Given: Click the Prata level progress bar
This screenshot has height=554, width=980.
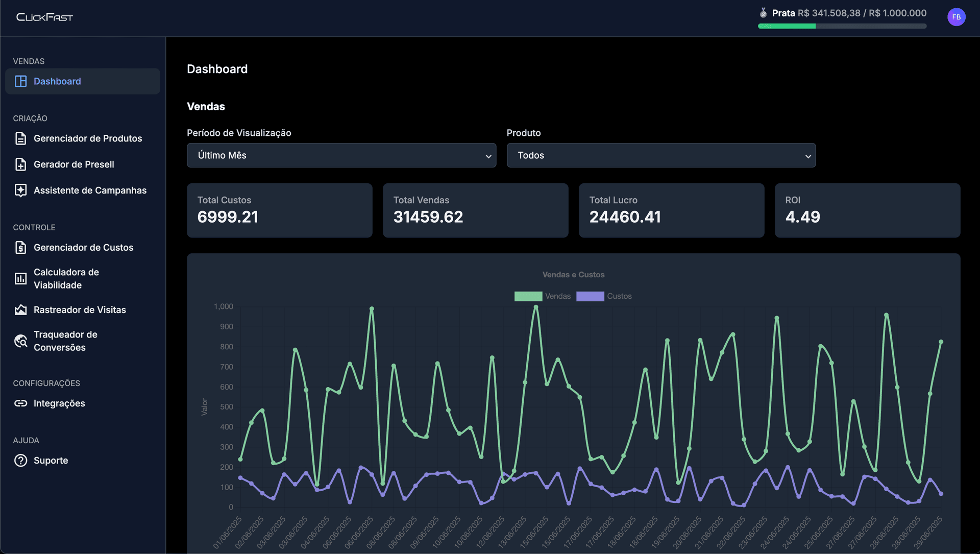Looking at the screenshot, I should click(x=842, y=26).
